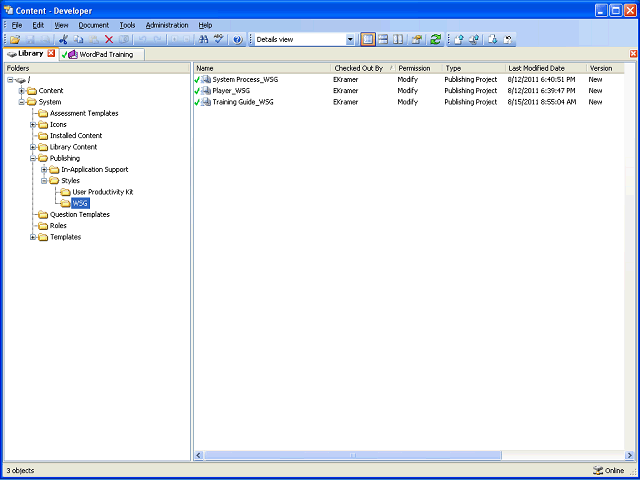Viewport: 640px width, 480px height.
Task: Select the Assessment Templates folder
Action: pos(84,113)
